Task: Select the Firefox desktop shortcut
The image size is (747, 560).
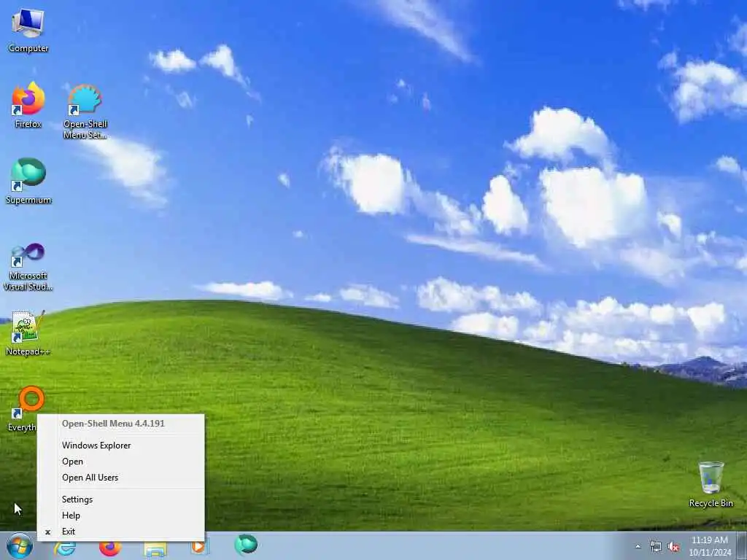Action: click(x=28, y=105)
